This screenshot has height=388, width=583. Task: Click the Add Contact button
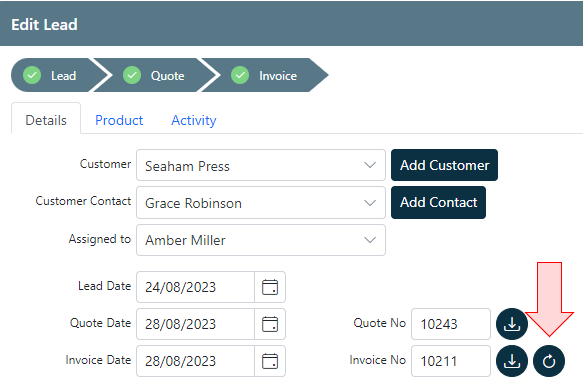438,203
